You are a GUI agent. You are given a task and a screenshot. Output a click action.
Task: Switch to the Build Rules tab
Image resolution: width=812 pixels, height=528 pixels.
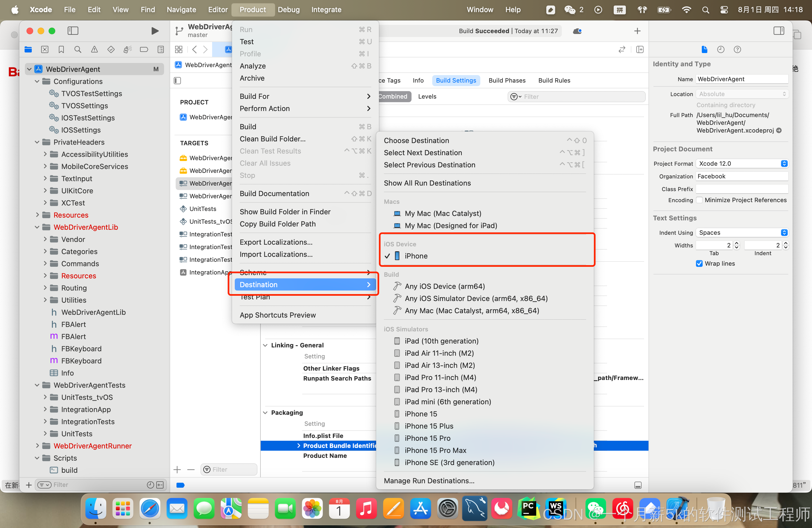[x=554, y=80]
